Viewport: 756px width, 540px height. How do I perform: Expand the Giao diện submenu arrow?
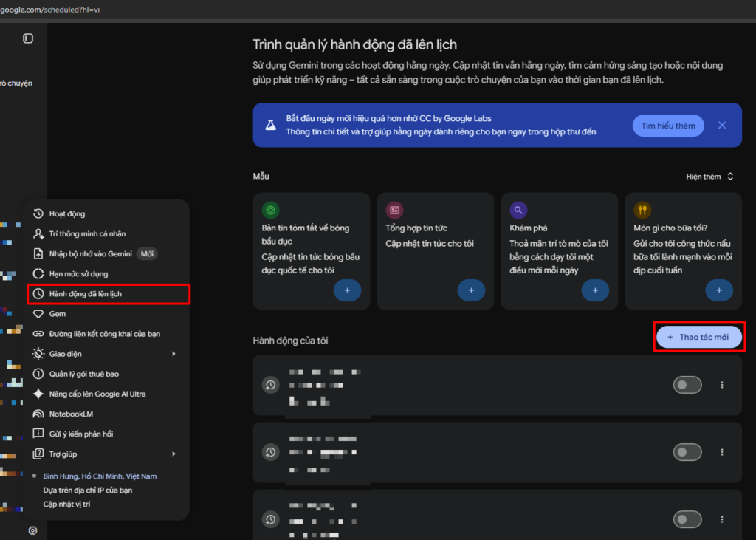coord(173,354)
